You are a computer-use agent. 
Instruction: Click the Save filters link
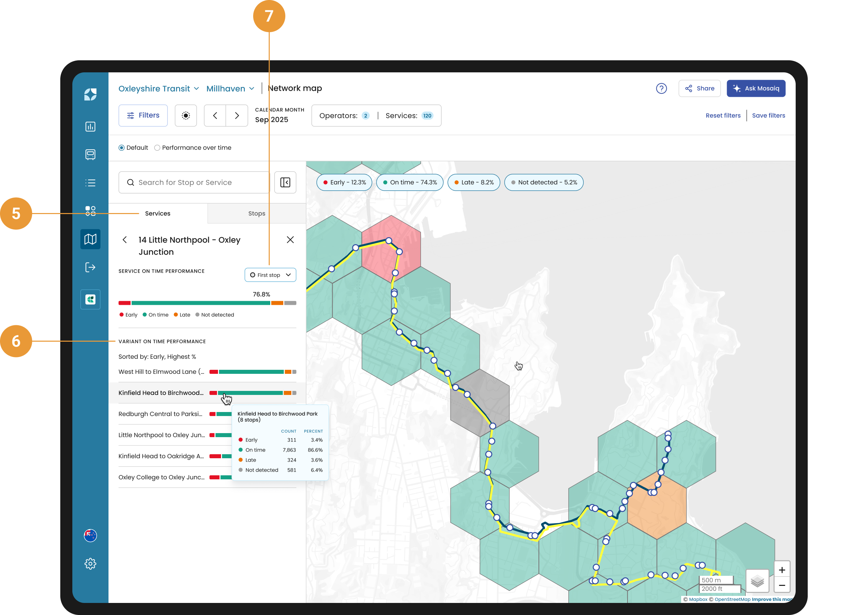tap(768, 116)
